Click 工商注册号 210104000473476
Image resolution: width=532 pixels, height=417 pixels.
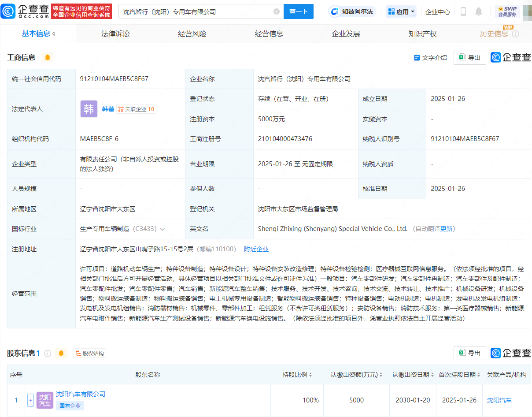pos(285,139)
